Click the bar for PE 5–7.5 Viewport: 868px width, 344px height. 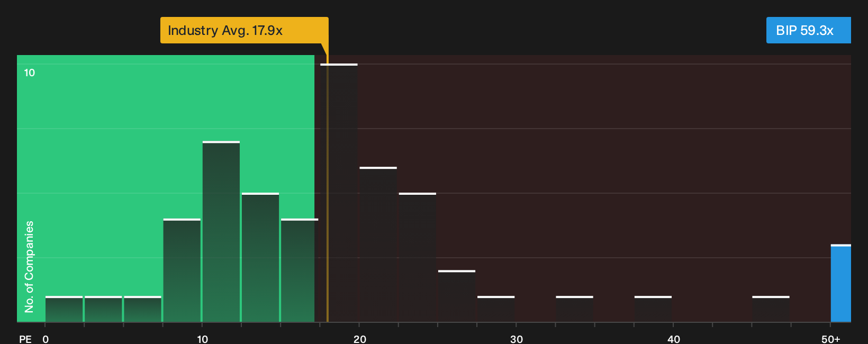(x=142, y=309)
